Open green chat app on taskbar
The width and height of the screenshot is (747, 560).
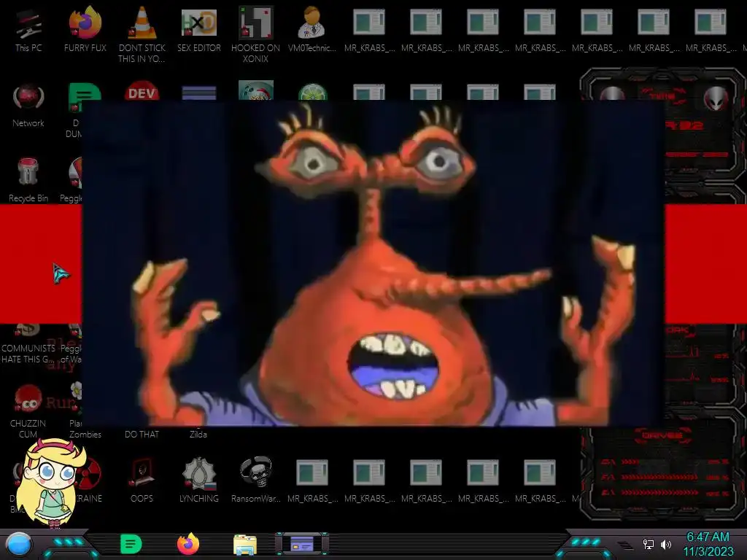tap(131, 544)
